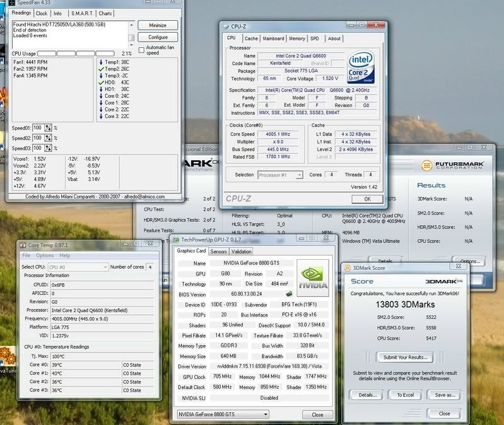Click the gear desktop icon at left edge
The height and width of the screenshot is (425, 504).
[7, 356]
